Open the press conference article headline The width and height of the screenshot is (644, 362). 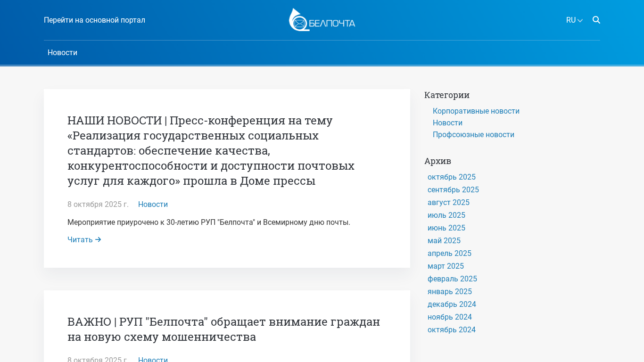pyautogui.click(x=211, y=150)
